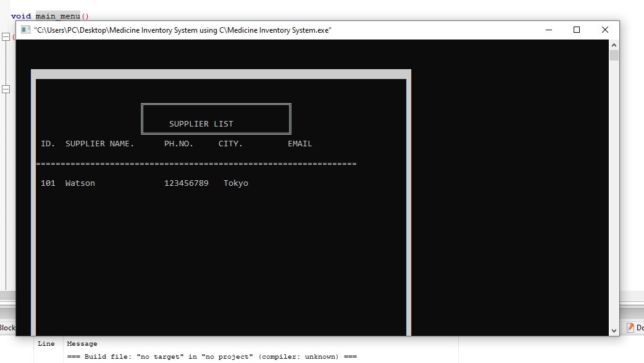Click the console window system icon
The height and width of the screenshot is (363, 644).
coord(25,30)
